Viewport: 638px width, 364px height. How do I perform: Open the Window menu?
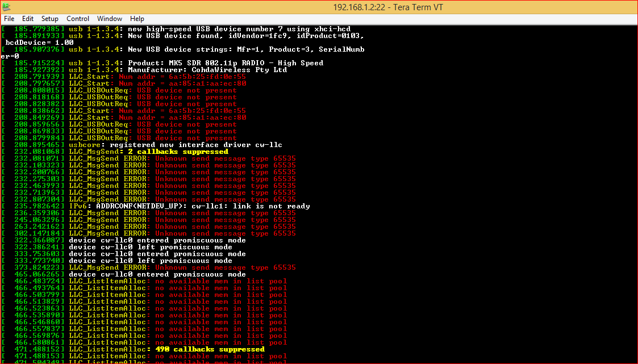click(x=110, y=19)
